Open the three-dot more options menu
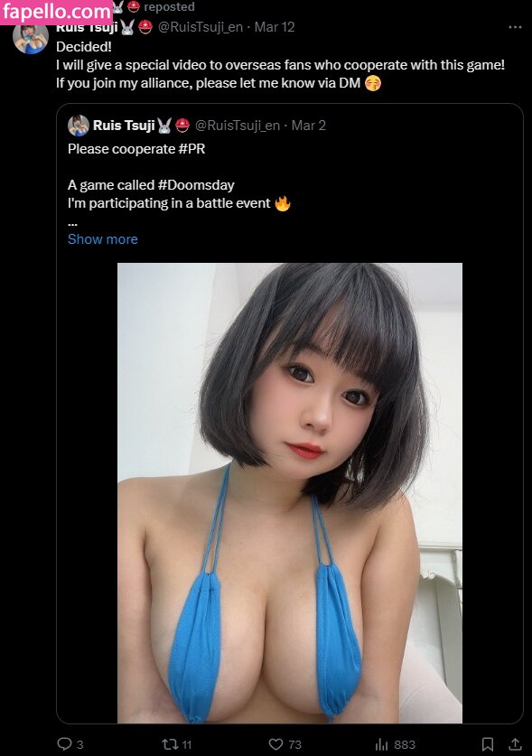This screenshot has width=532, height=756. point(515,27)
